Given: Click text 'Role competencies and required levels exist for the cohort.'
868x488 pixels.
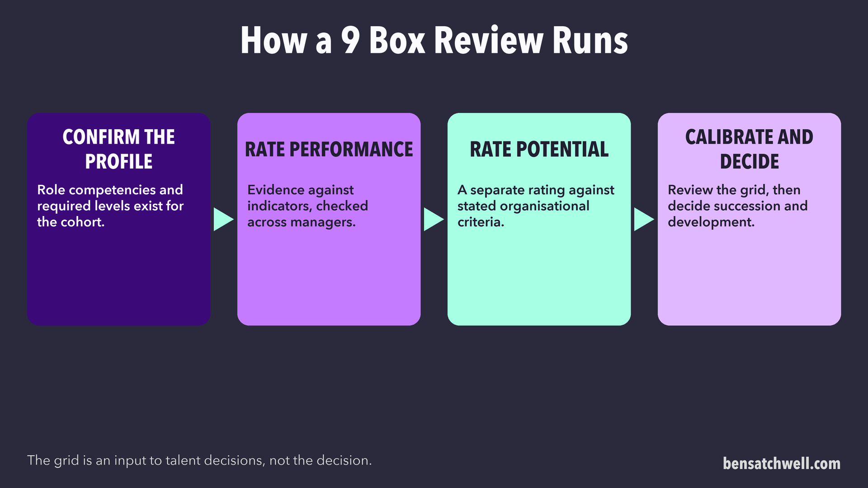Looking at the screenshot, I should pyautogui.click(x=110, y=206).
